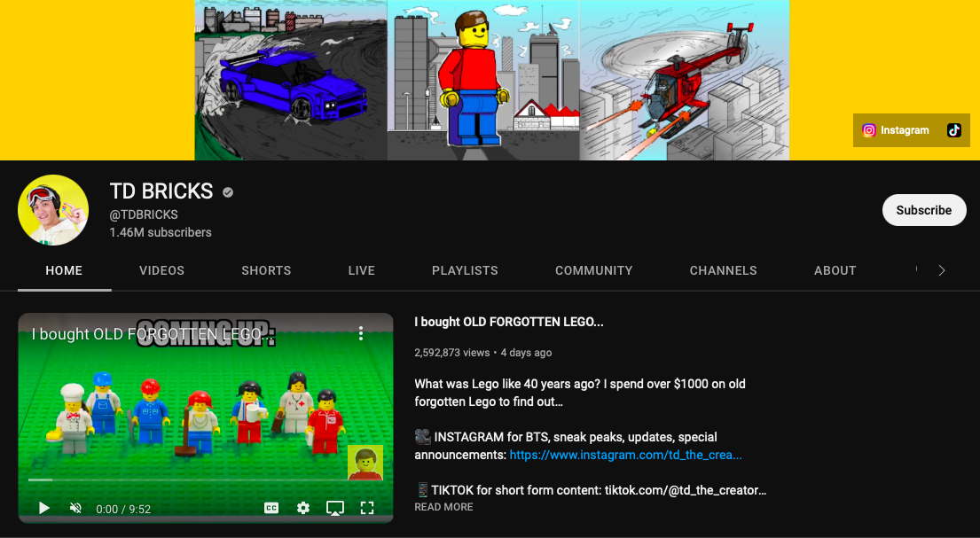This screenshot has height=538, width=980.
Task: Enter fullscreen mode on the video
Action: 367,508
